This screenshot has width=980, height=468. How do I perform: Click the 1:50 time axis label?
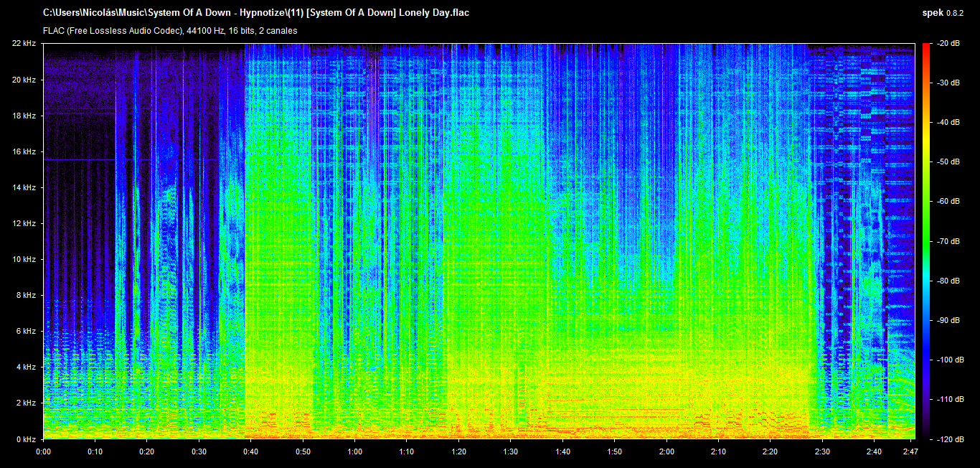615,451
